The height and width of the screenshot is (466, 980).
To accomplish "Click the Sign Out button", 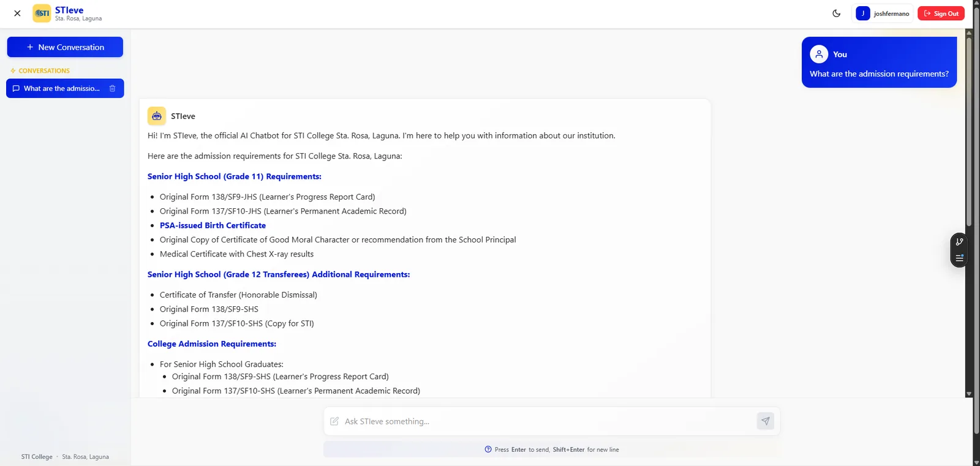I will (x=941, y=13).
